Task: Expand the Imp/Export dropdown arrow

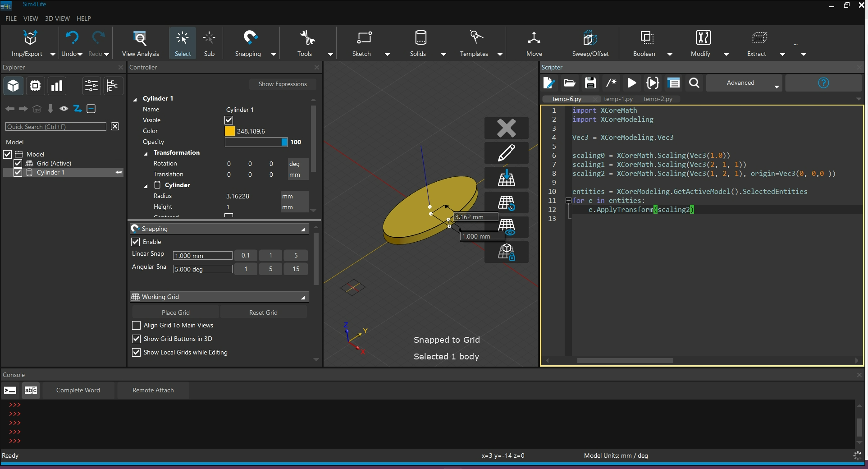Action: [53, 54]
